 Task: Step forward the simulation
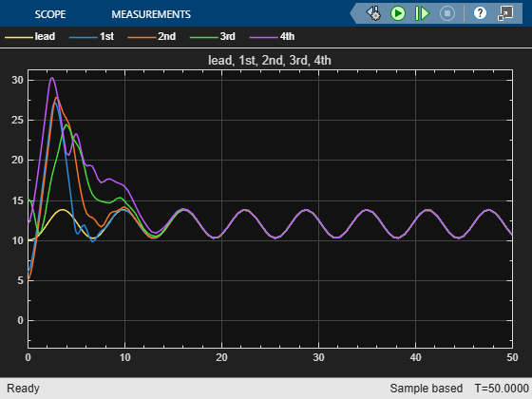[x=422, y=13]
